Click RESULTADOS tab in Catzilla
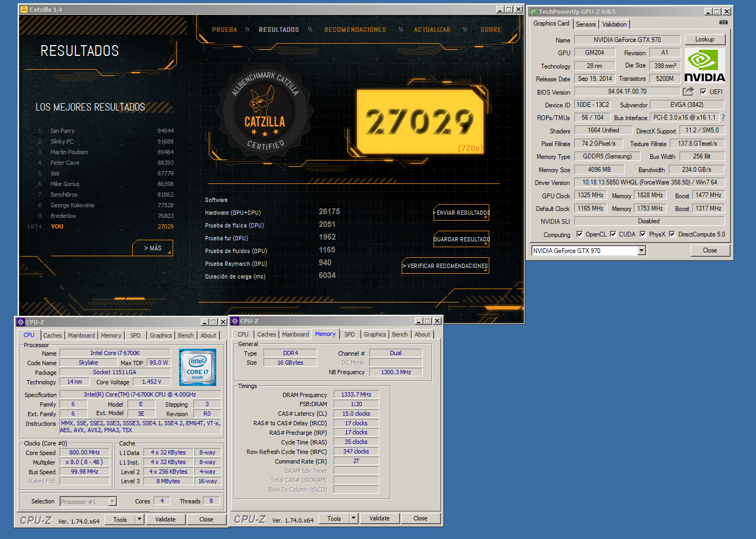 point(278,30)
